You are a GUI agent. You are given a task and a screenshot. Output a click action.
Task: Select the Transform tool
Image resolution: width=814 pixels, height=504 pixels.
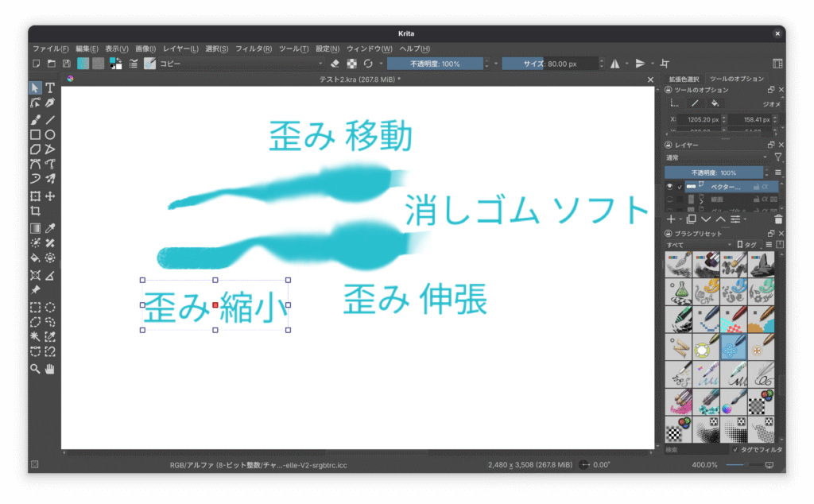(x=35, y=196)
